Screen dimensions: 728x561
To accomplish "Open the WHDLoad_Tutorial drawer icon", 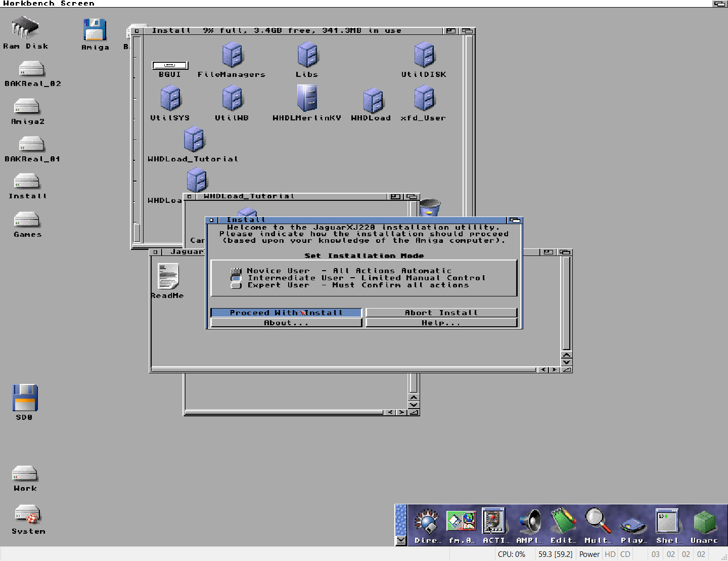I will pyautogui.click(x=194, y=140).
